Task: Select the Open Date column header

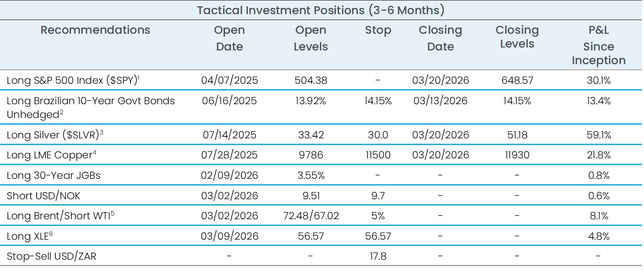Action: (229, 38)
